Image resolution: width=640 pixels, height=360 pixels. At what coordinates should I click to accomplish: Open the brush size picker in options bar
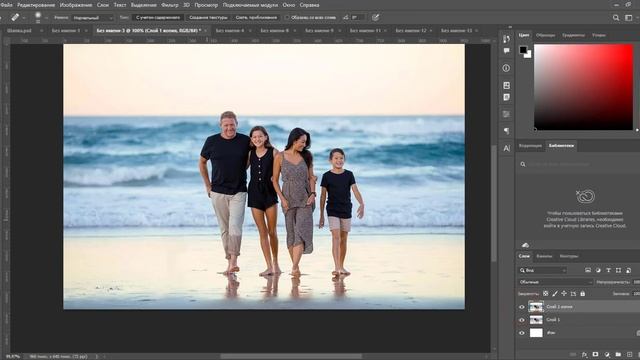tap(38, 18)
